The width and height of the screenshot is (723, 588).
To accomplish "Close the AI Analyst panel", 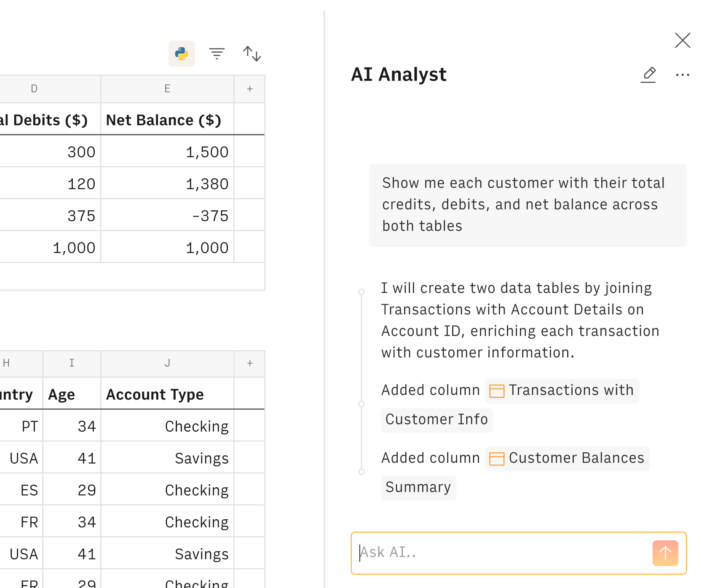I will coord(682,40).
